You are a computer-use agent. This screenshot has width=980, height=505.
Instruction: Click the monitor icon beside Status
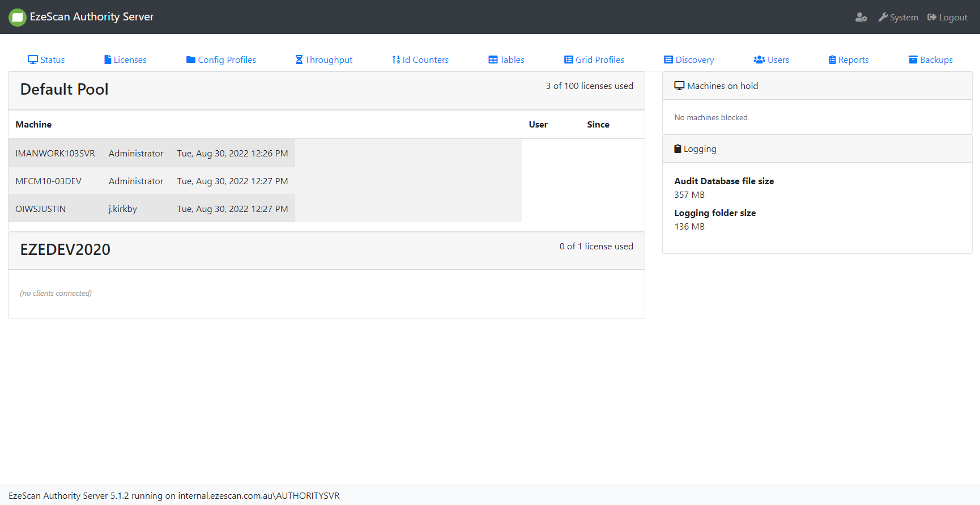point(33,60)
